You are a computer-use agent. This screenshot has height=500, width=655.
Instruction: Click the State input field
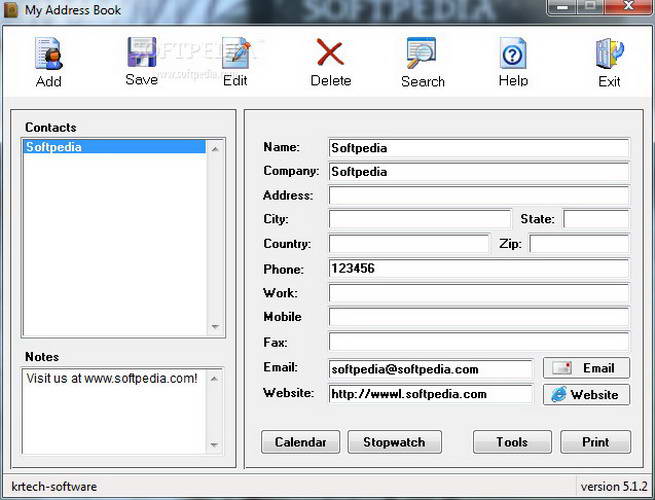click(596, 219)
